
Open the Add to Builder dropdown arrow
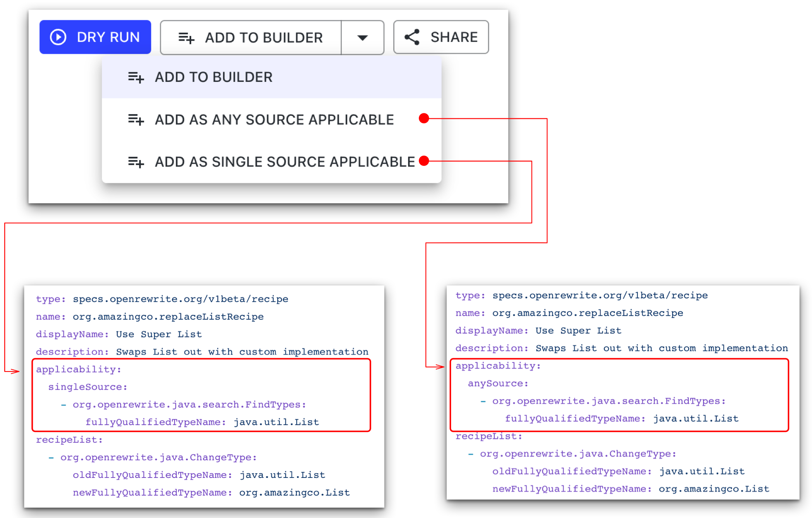(x=363, y=38)
